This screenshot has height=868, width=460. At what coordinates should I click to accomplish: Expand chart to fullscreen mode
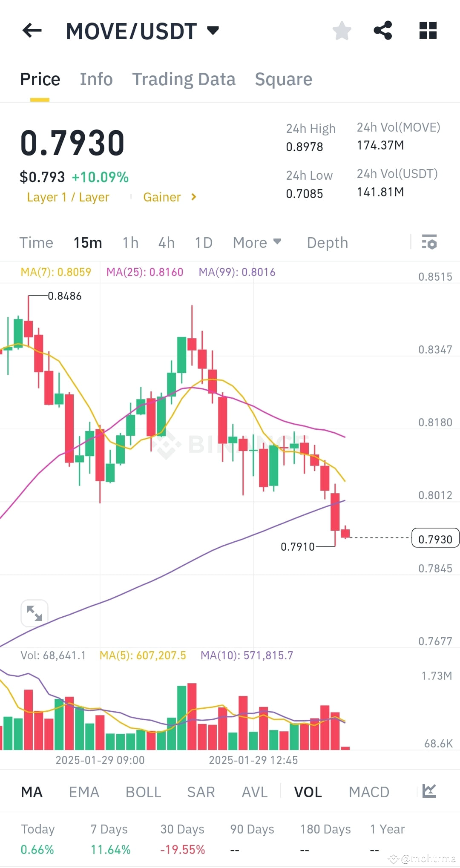point(34,613)
